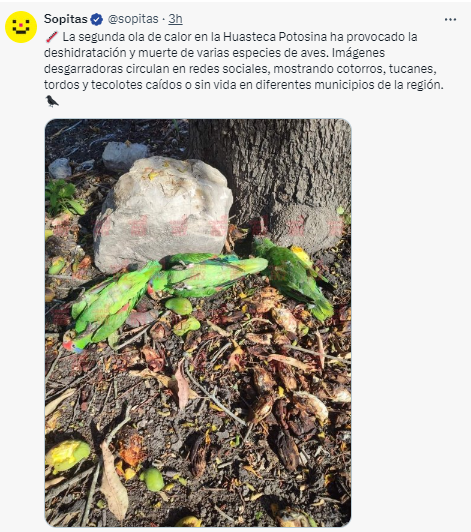
Task: Click the black bird emoji ending the tweet
Action: tap(52, 101)
